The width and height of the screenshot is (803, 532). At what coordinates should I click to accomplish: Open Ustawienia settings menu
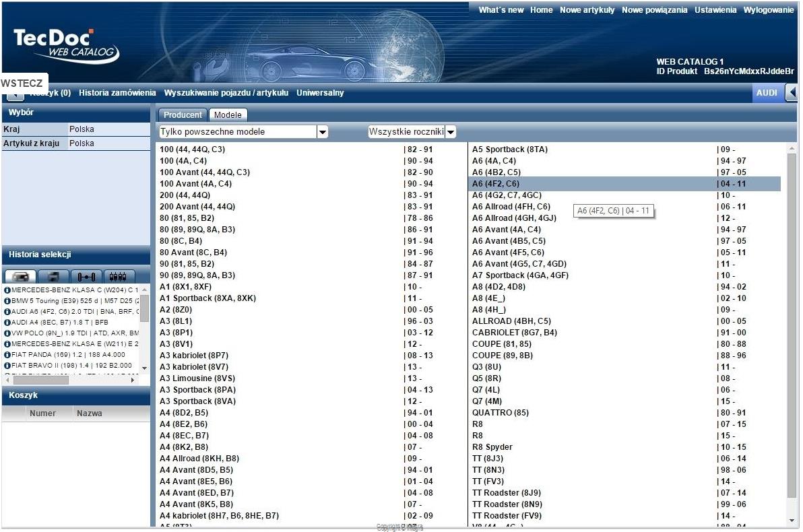pos(715,9)
